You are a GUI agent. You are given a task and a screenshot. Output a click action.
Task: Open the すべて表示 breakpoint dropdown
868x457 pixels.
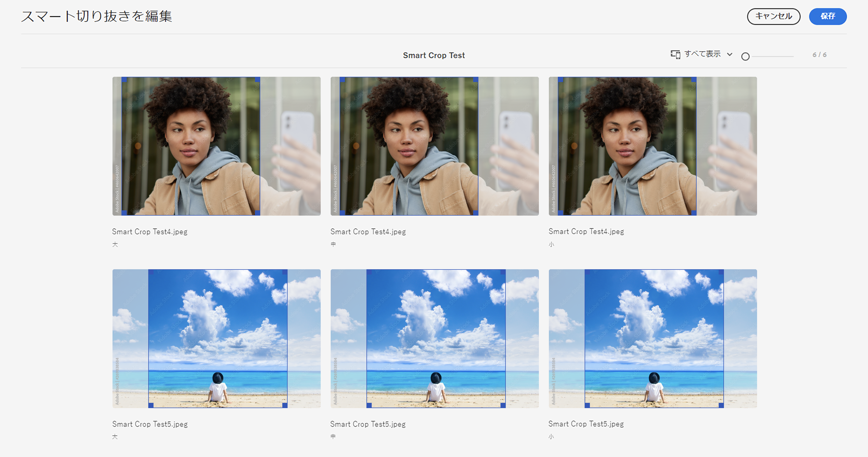[702, 54]
